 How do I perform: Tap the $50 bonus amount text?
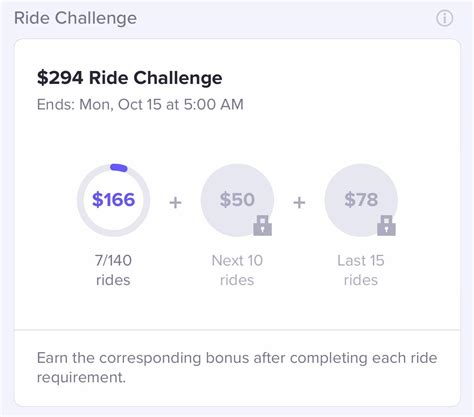pos(237,200)
